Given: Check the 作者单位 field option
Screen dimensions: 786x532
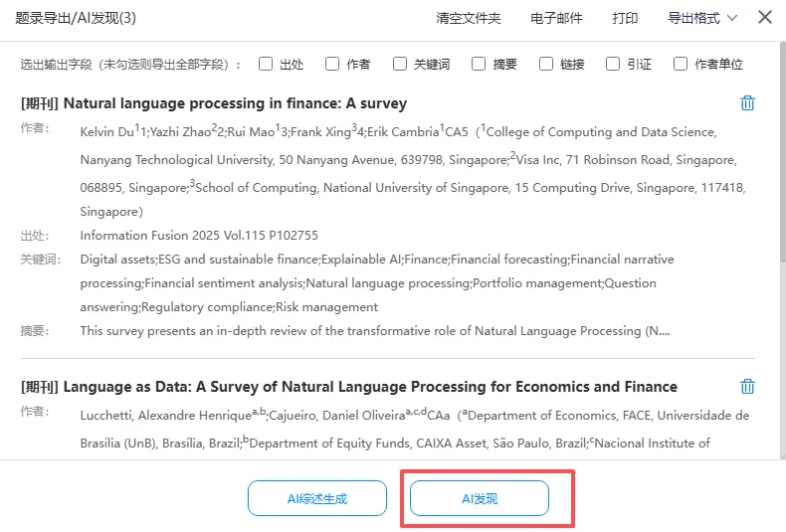Looking at the screenshot, I should coord(681,64).
